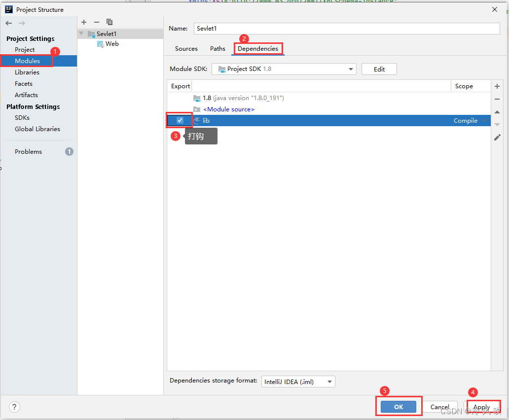Open Artifacts settings

click(26, 95)
